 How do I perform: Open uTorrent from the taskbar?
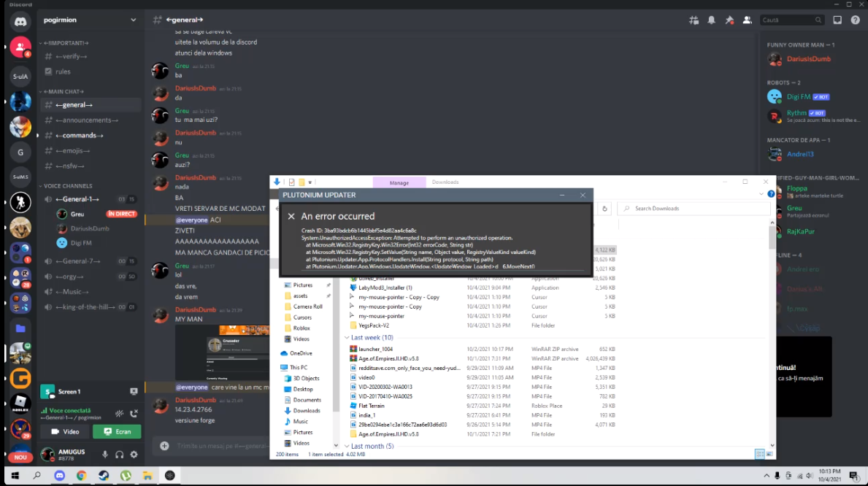126,476
